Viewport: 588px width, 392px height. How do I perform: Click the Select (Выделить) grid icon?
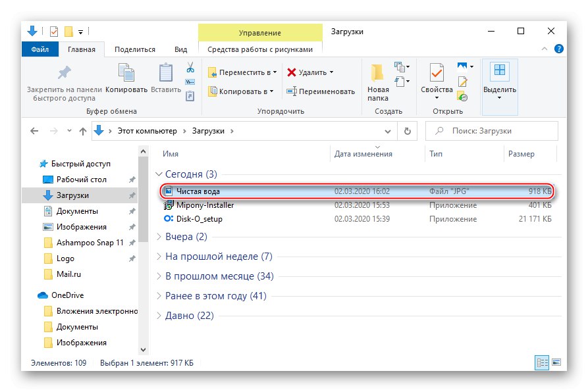coord(500,70)
